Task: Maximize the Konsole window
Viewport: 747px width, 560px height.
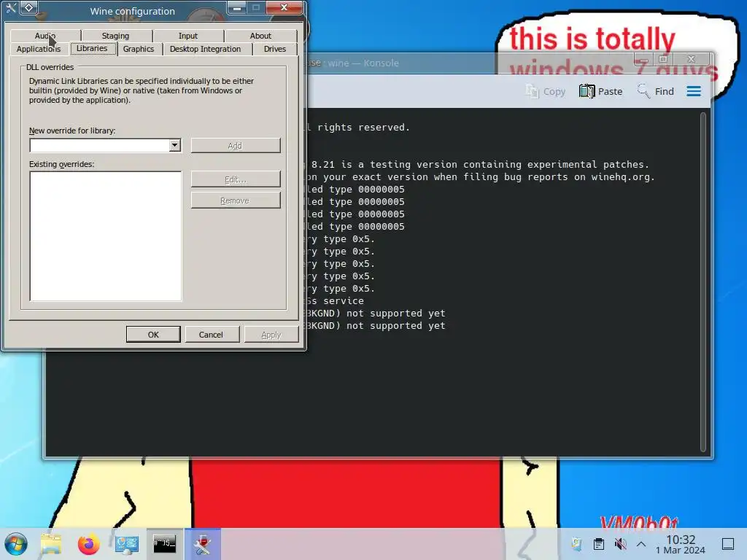Action: click(662, 60)
